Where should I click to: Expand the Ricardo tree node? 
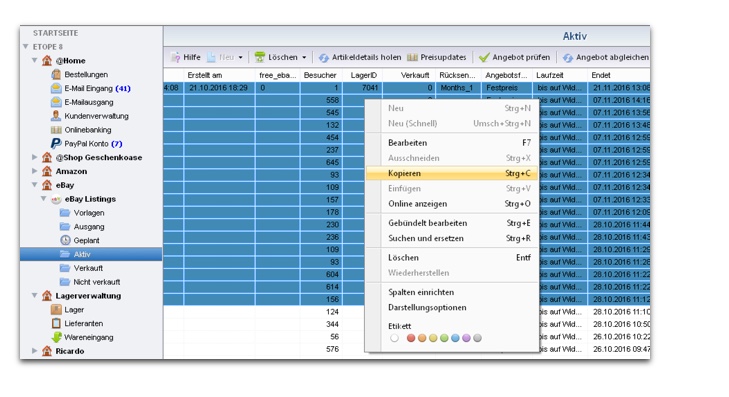click(34, 351)
